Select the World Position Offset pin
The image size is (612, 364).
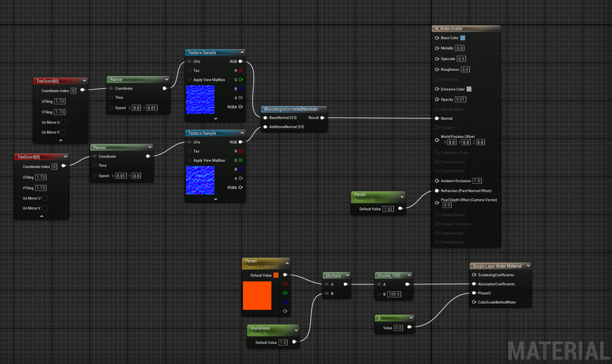coord(437,140)
